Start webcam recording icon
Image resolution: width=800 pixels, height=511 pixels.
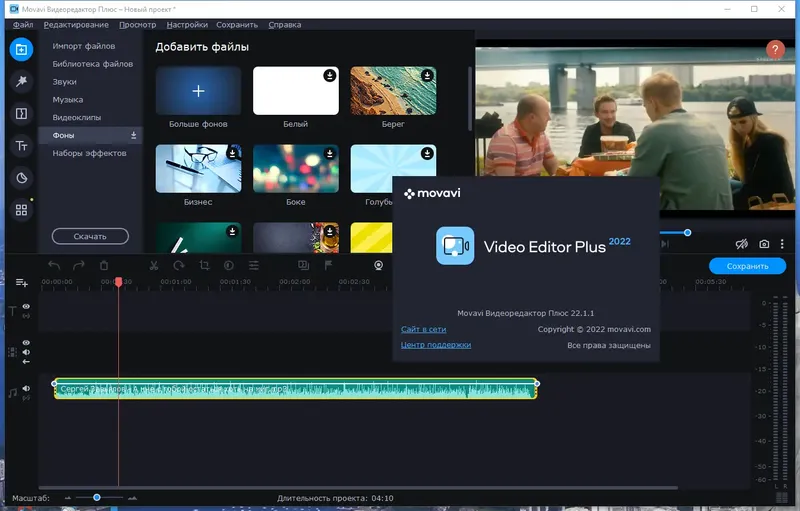[379, 265]
